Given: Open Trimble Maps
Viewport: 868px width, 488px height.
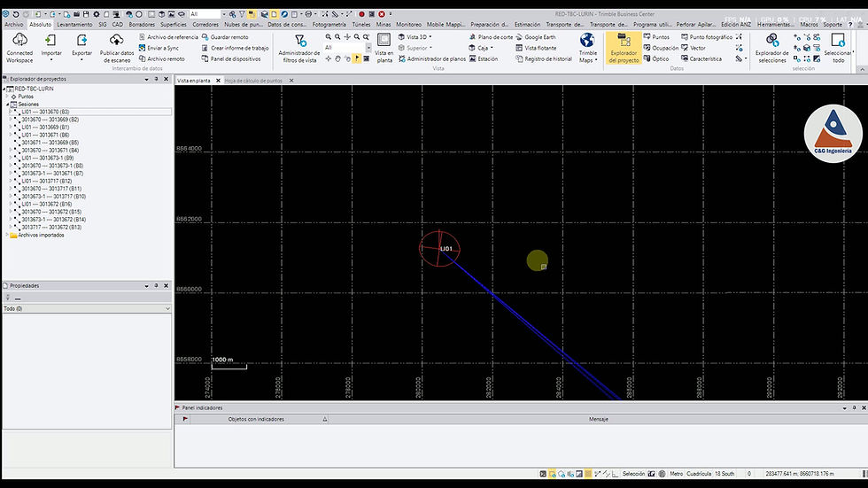Looking at the screenshot, I should tap(587, 48).
